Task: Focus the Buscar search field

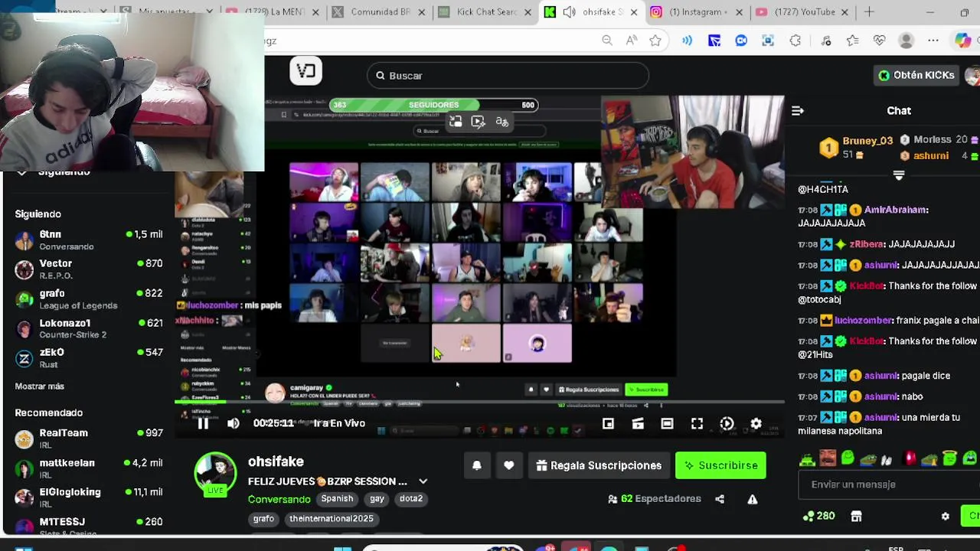Action: click(507, 76)
